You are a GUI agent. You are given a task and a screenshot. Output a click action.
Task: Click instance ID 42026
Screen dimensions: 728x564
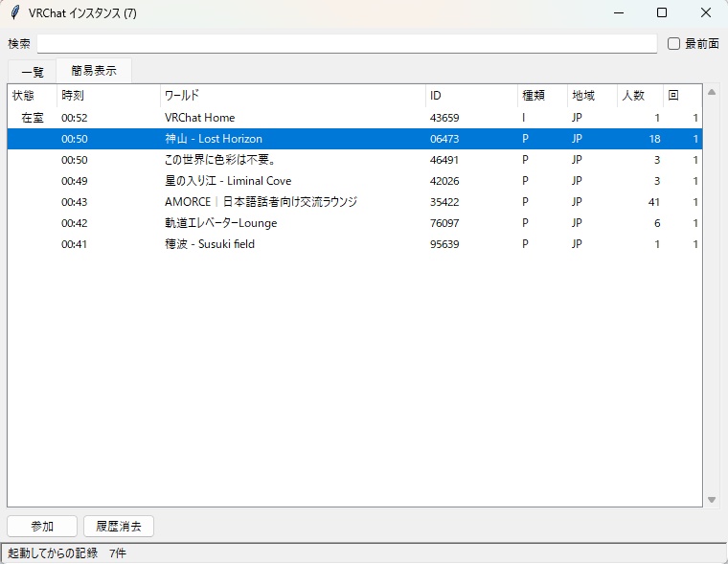point(444,181)
